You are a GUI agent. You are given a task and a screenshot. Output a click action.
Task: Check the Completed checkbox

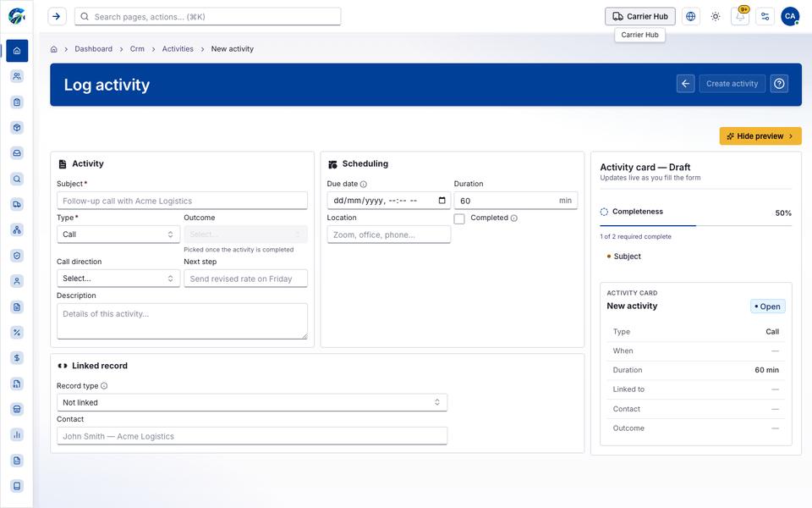click(458, 218)
